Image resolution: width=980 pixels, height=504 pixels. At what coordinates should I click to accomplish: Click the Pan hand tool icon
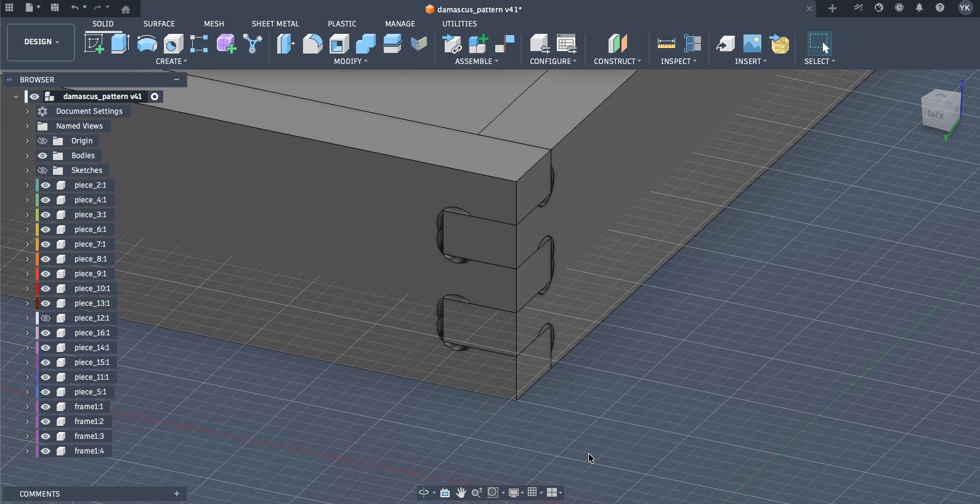tap(461, 492)
